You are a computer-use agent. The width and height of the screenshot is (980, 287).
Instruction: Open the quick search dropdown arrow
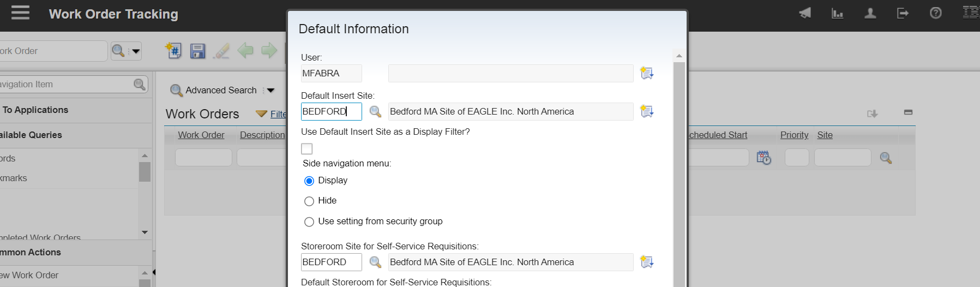pyautogui.click(x=136, y=51)
